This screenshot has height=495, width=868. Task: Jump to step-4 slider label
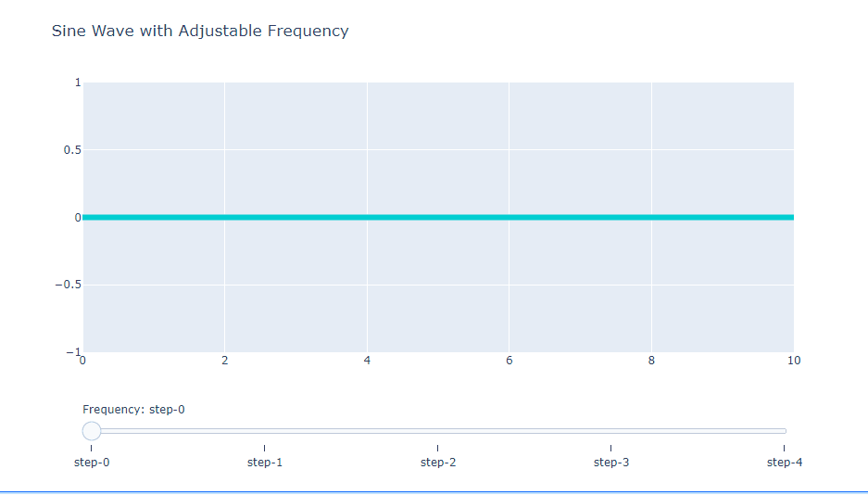(x=784, y=462)
